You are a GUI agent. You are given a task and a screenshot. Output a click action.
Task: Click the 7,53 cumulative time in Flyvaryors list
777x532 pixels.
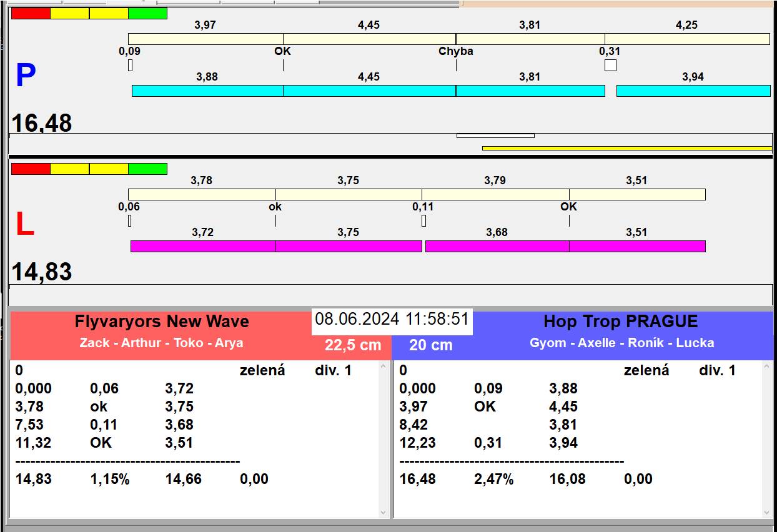point(29,425)
